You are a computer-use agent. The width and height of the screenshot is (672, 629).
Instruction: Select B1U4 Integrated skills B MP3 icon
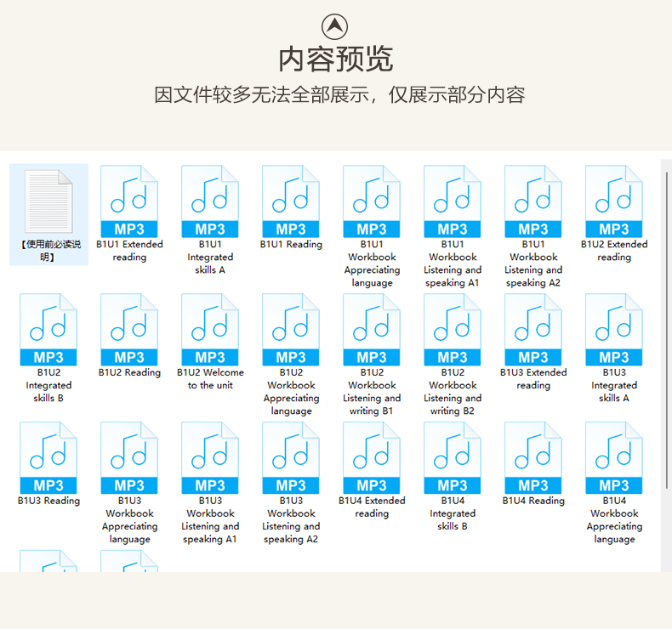(453, 458)
